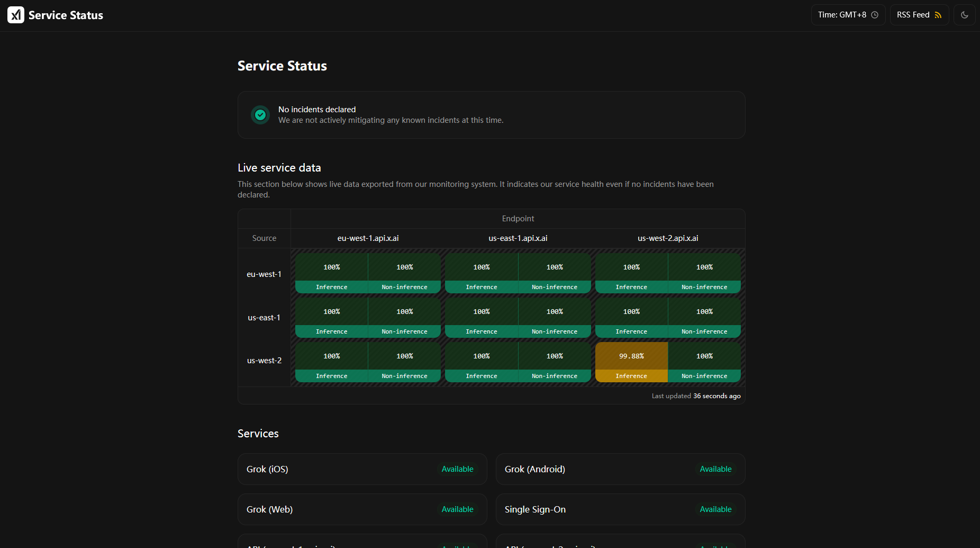Click eu-west-1 row Inference cell under us-east-1.api.x.ai
The image size is (980, 548).
click(x=482, y=273)
